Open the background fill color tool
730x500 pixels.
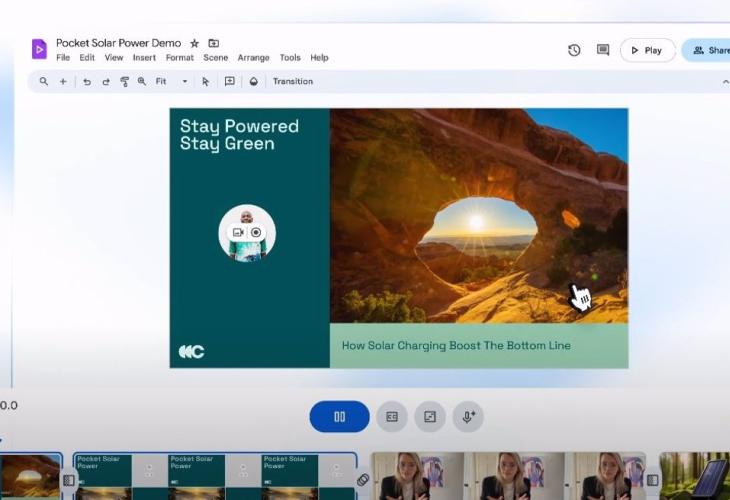point(254,82)
